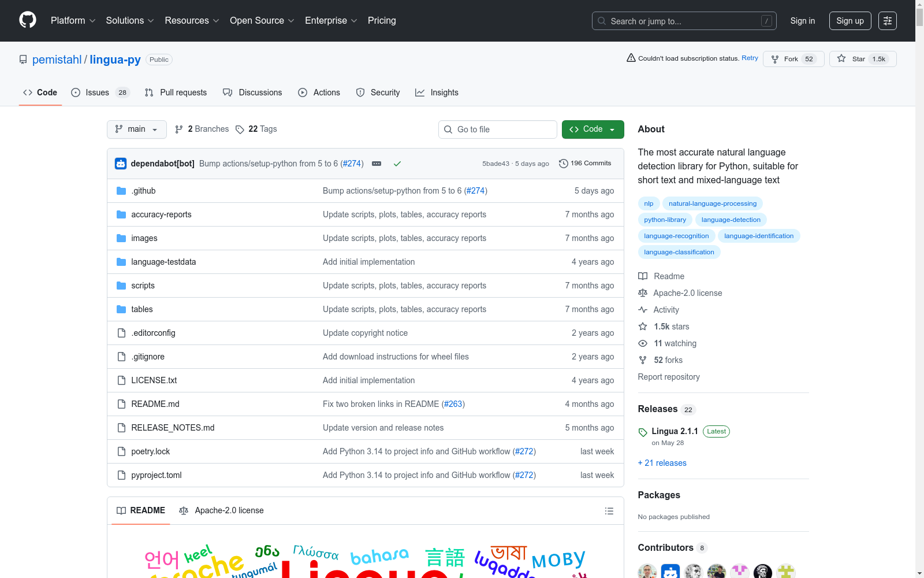Click the watching eye icon
The height and width of the screenshot is (578, 924).
643,343
